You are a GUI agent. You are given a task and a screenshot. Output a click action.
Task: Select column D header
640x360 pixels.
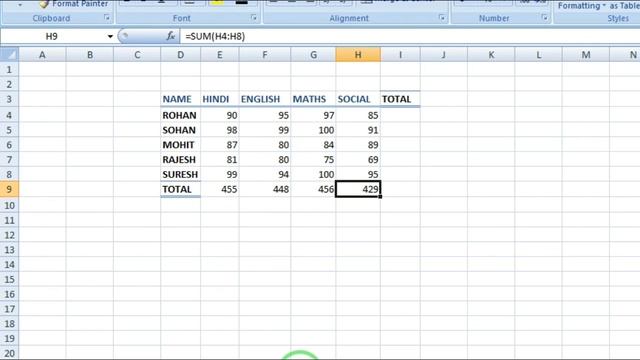tap(180, 55)
